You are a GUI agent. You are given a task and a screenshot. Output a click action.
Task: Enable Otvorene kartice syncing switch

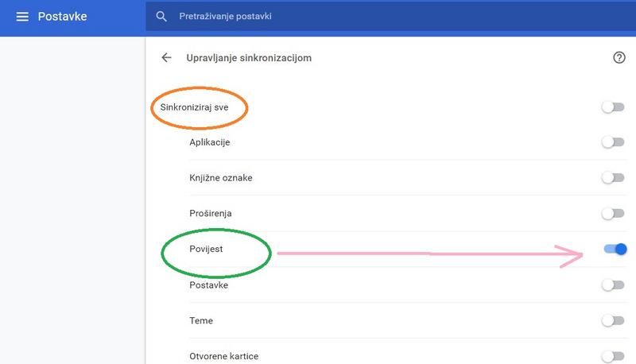tap(613, 356)
